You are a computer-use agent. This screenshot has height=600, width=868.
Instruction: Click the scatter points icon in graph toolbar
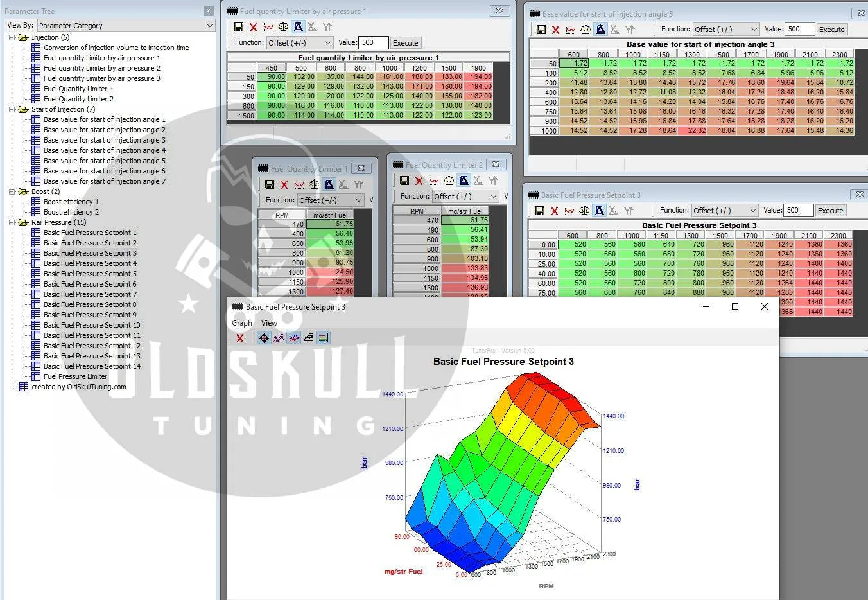point(279,338)
